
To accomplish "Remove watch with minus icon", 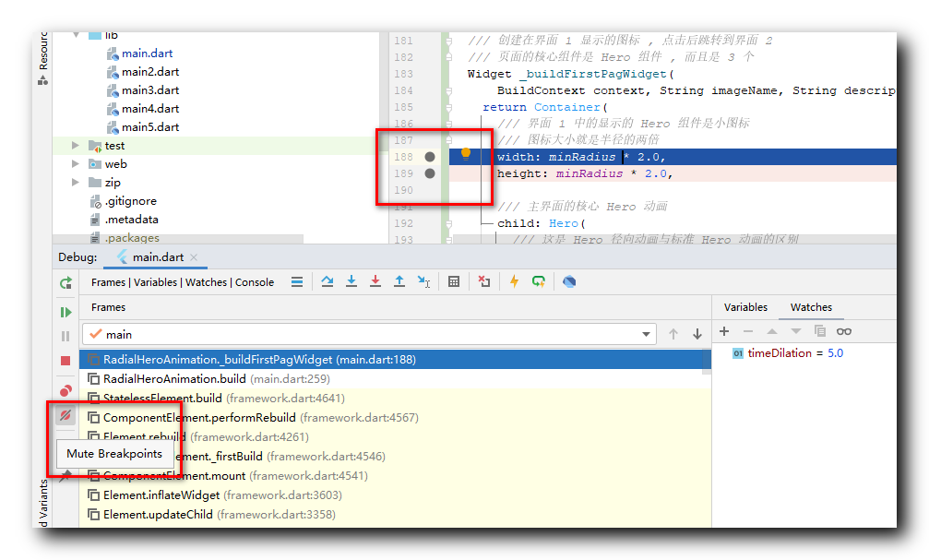I will pyautogui.click(x=747, y=331).
